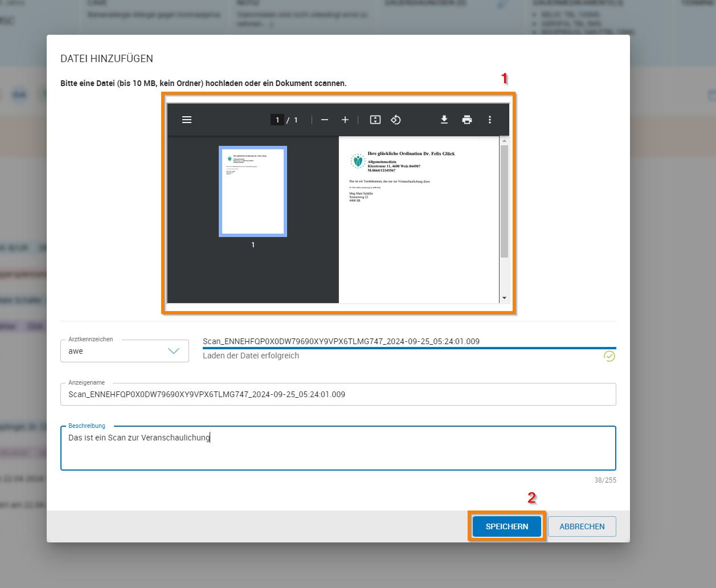
Task: Select the filename starting with Scan_ENNEHFQP
Action: [x=341, y=341]
